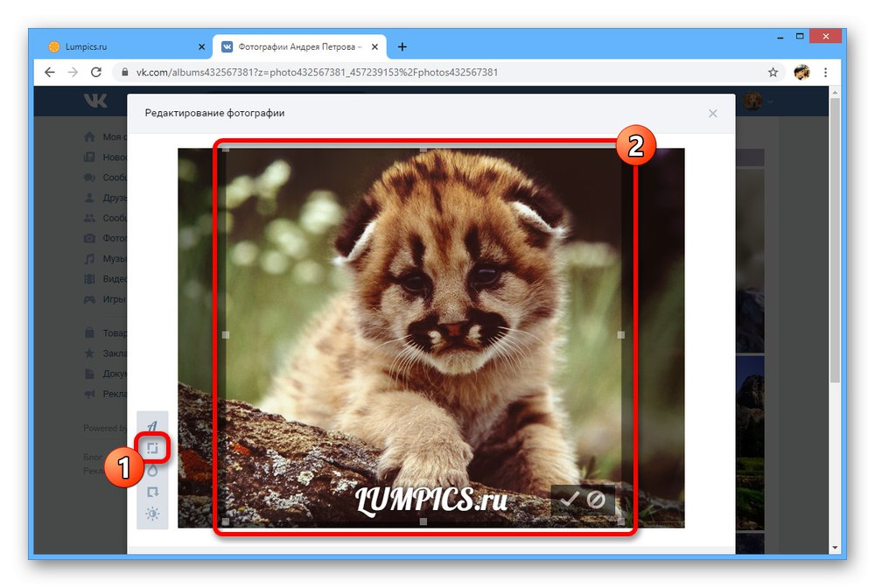This screenshot has height=588, width=875.
Task: View site info via lock icon
Action: point(125,72)
